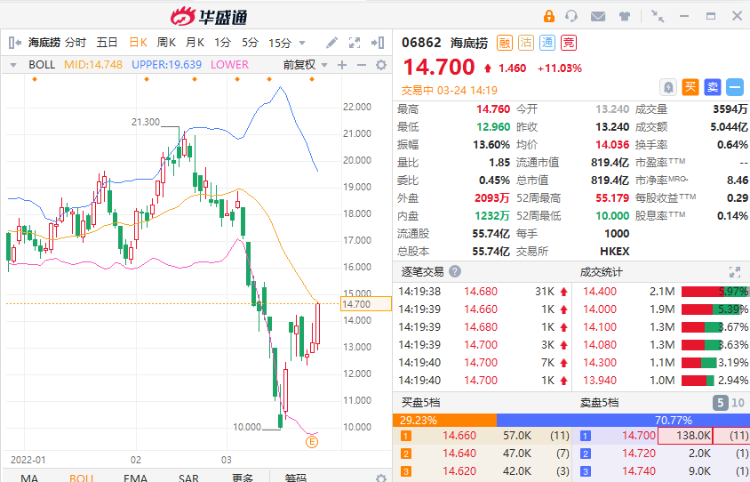Open chart settings gear icon
750x482 pixels.
(x=381, y=65)
